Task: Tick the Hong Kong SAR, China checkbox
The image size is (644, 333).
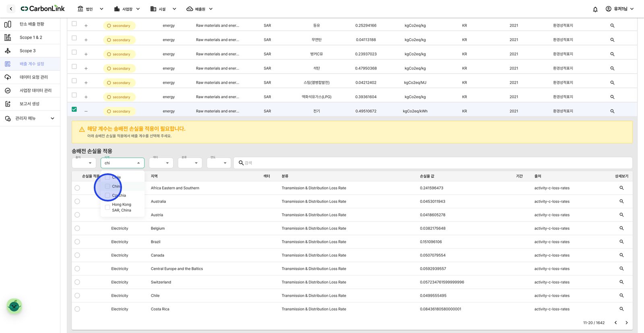Action: pyautogui.click(x=107, y=207)
